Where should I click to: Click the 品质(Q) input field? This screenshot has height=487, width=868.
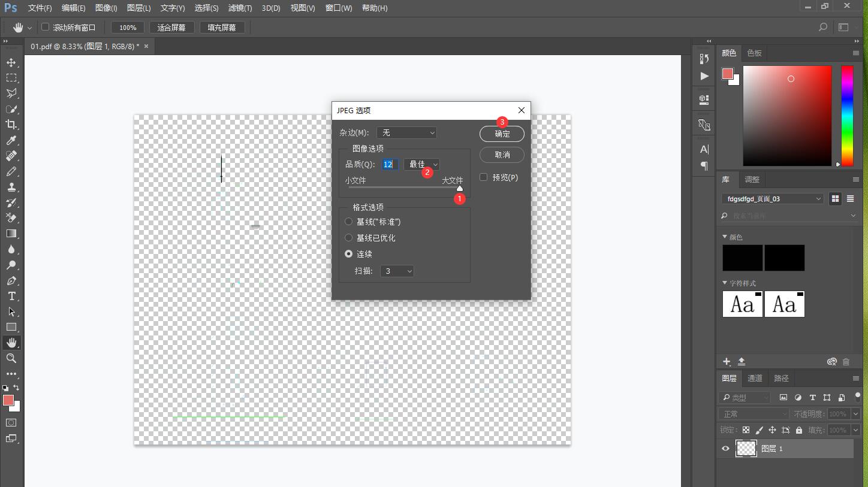(x=389, y=164)
